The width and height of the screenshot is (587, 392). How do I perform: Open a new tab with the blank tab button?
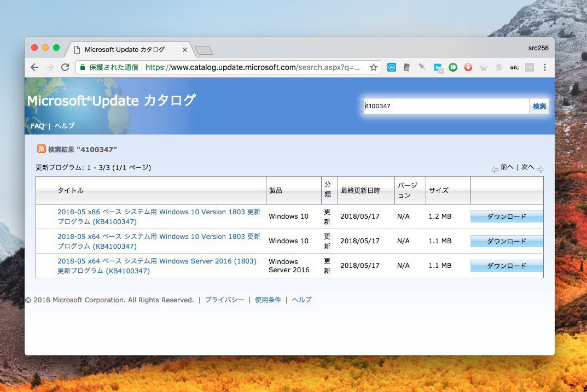tap(204, 50)
